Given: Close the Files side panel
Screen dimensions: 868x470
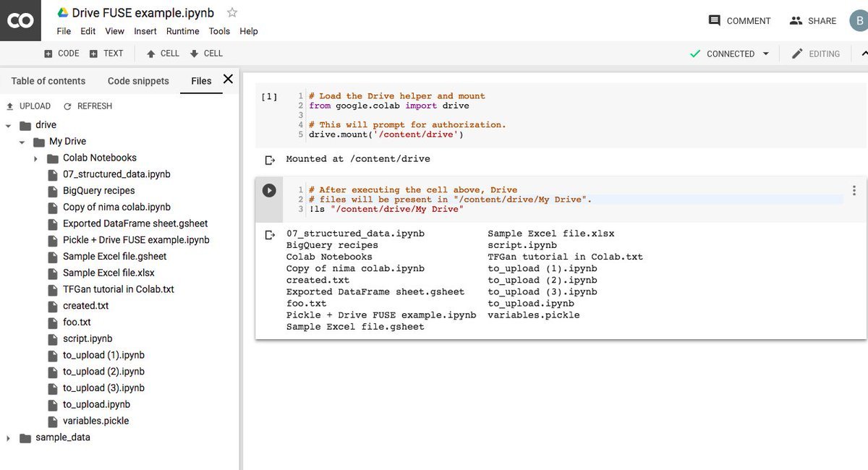Looking at the screenshot, I should click(228, 79).
